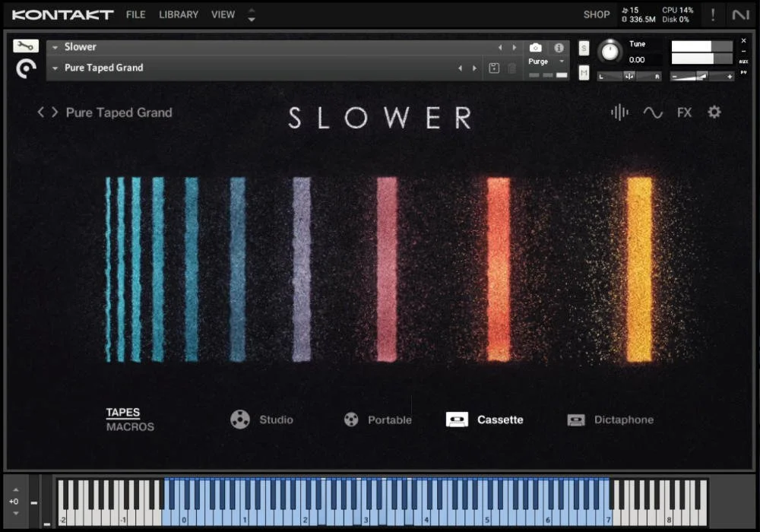Image resolution: width=760 pixels, height=532 pixels.
Task: Show instrument info via the i icon
Action: click(x=559, y=47)
